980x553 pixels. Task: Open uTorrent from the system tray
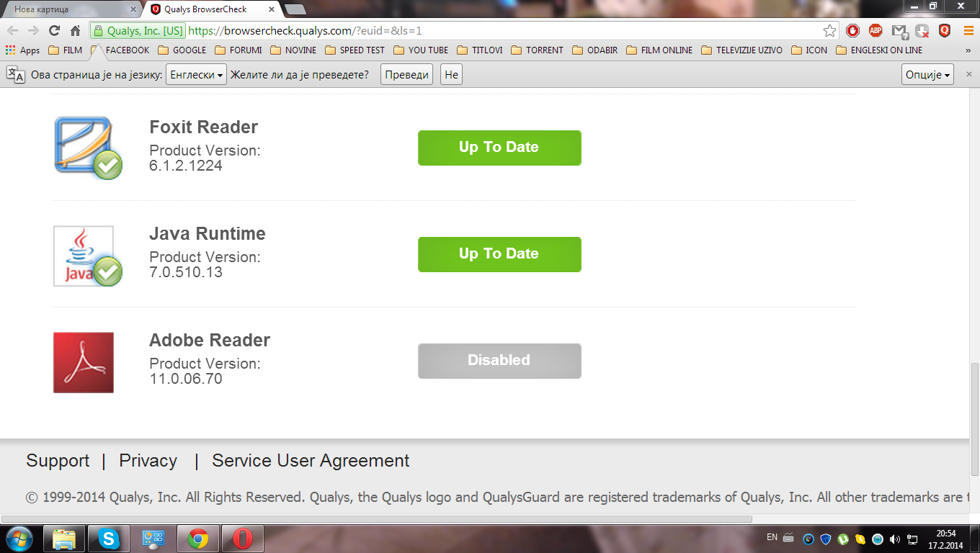(x=843, y=539)
